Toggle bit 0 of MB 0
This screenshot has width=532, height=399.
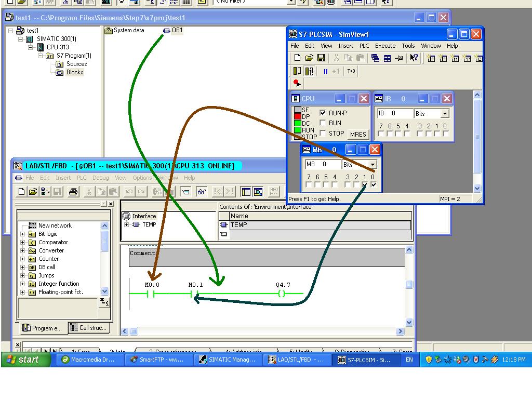tap(374, 184)
